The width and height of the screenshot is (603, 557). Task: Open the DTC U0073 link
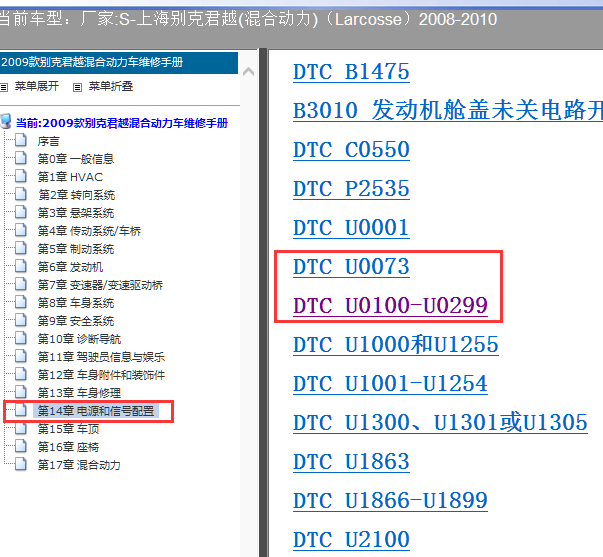click(351, 267)
